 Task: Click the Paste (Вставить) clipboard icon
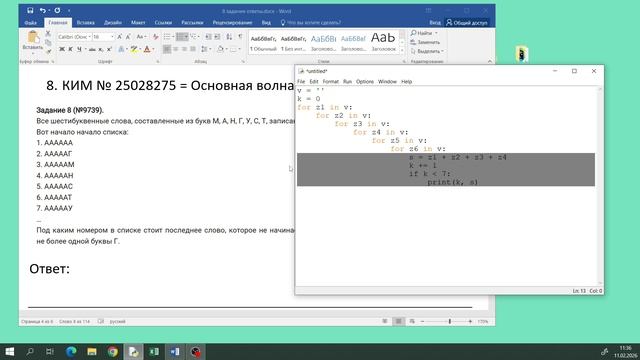(33, 38)
